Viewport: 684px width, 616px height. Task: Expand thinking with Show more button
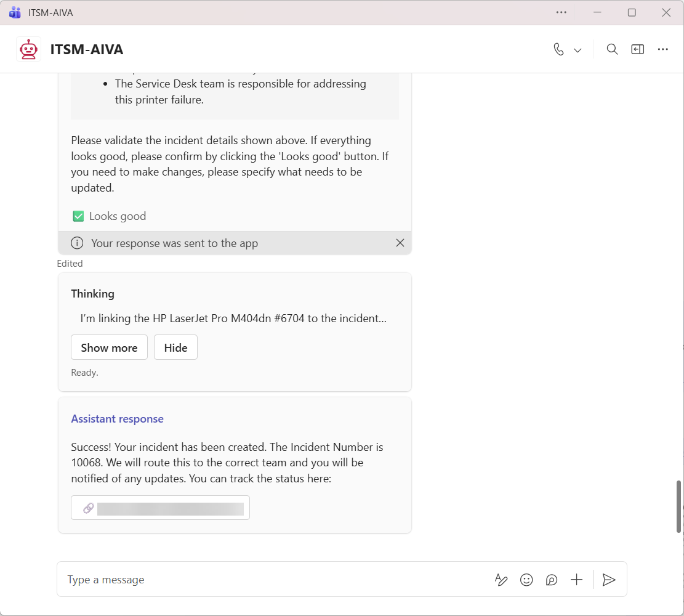pyautogui.click(x=109, y=347)
